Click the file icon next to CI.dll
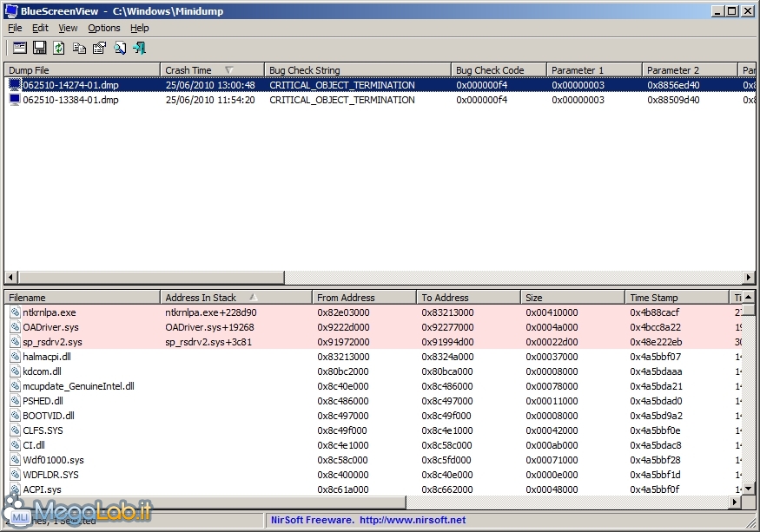This screenshot has height=532, width=760. point(16,445)
